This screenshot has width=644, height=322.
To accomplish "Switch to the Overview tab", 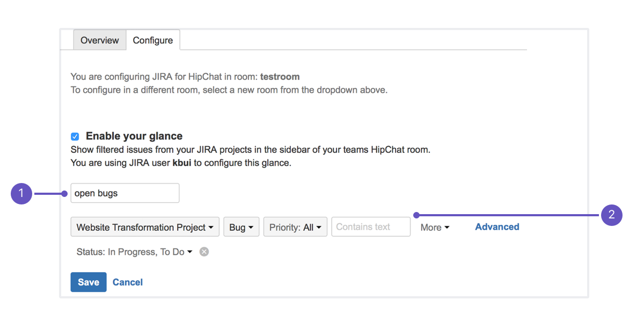I will point(100,40).
